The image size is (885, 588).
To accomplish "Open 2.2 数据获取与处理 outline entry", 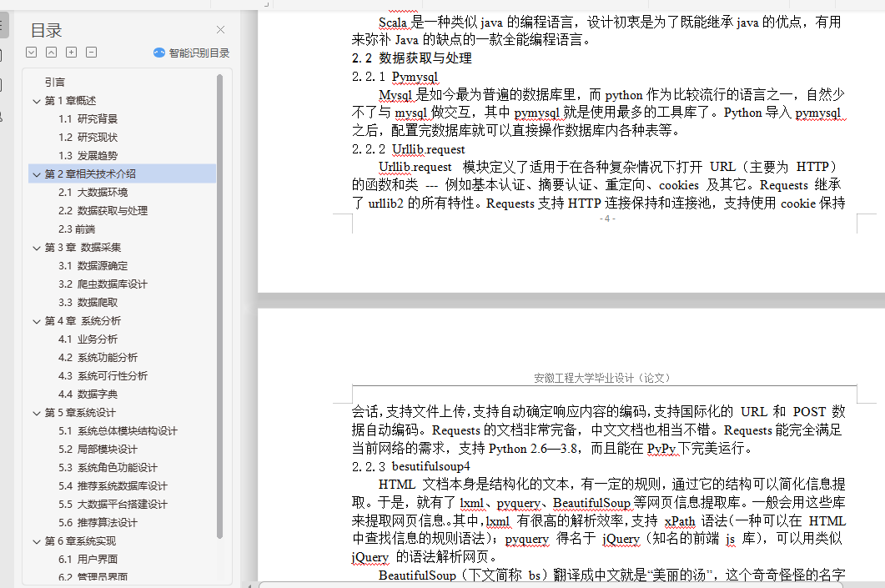I will pyautogui.click(x=103, y=211).
